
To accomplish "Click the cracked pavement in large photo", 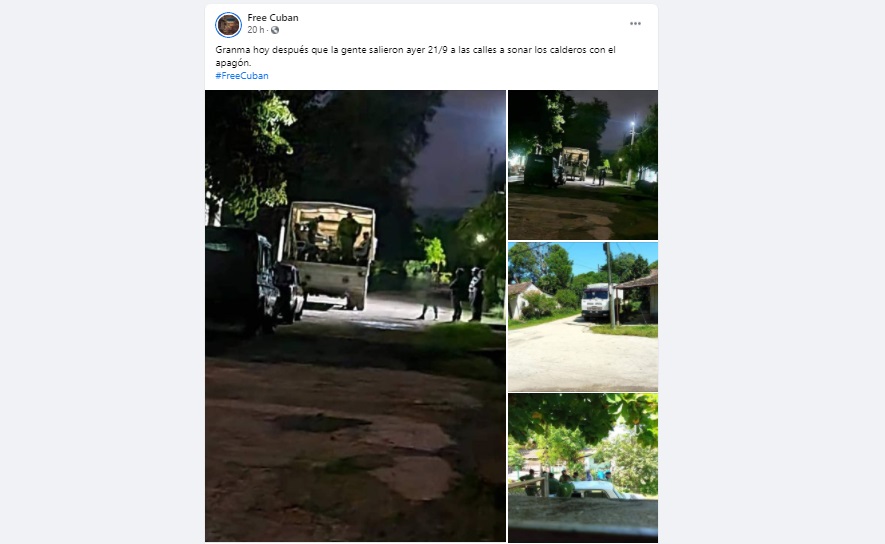I will click(350, 451).
